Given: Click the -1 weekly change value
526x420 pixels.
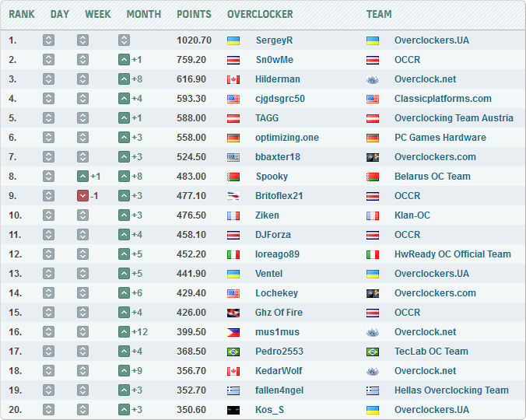Looking at the screenshot, I should click(x=94, y=196).
